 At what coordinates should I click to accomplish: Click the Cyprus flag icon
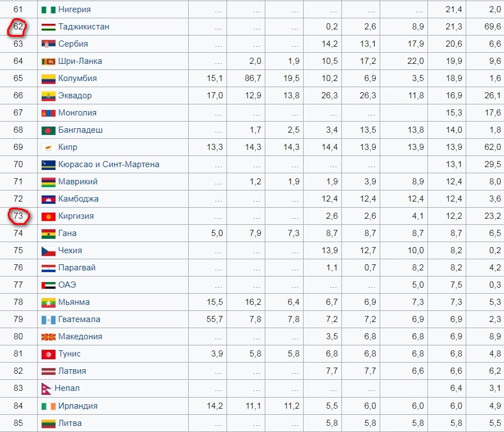coord(48,147)
